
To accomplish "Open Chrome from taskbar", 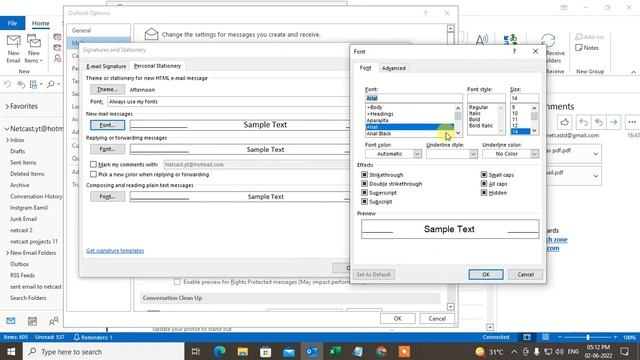I will click(381, 351).
